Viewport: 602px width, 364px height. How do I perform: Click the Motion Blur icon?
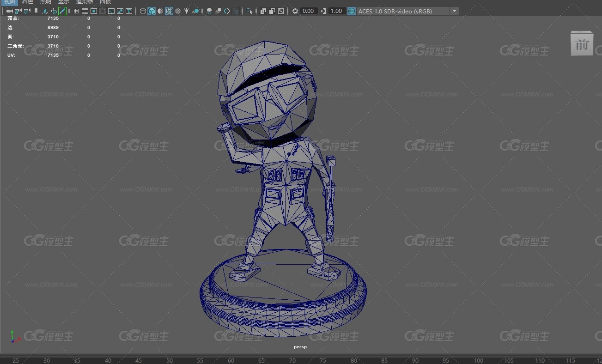pos(219,11)
